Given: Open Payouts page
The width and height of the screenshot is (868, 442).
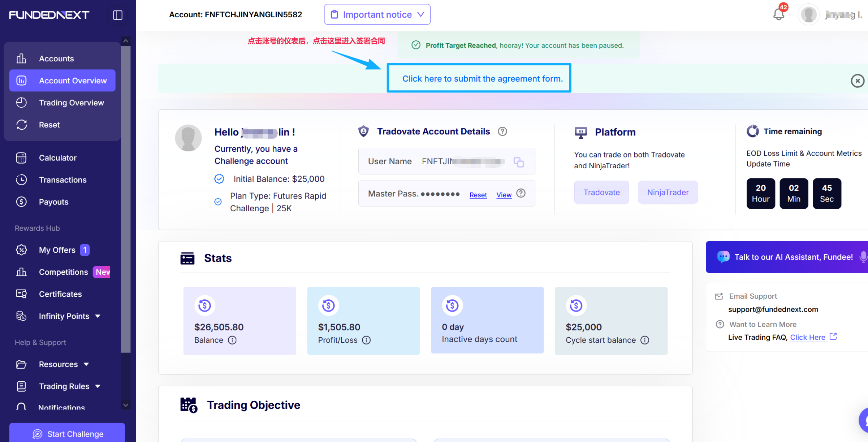Looking at the screenshot, I should (x=62, y=202).
